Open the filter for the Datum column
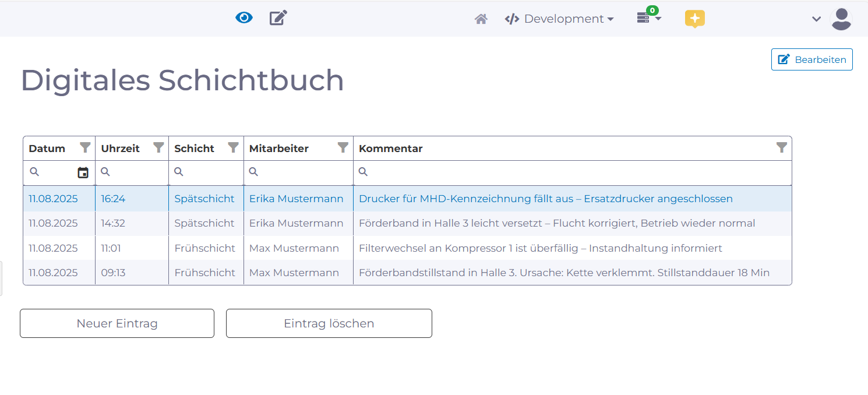868x395 pixels. click(85, 147)
